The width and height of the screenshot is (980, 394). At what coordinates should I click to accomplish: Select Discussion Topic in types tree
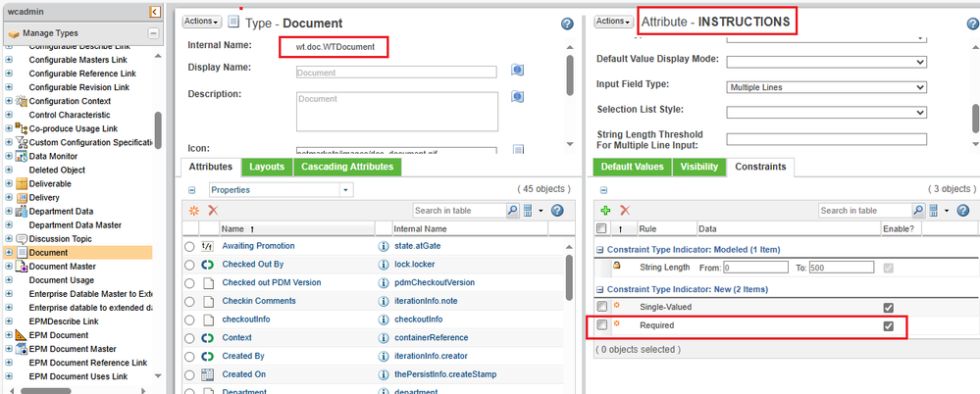click(x=60, y=238)
